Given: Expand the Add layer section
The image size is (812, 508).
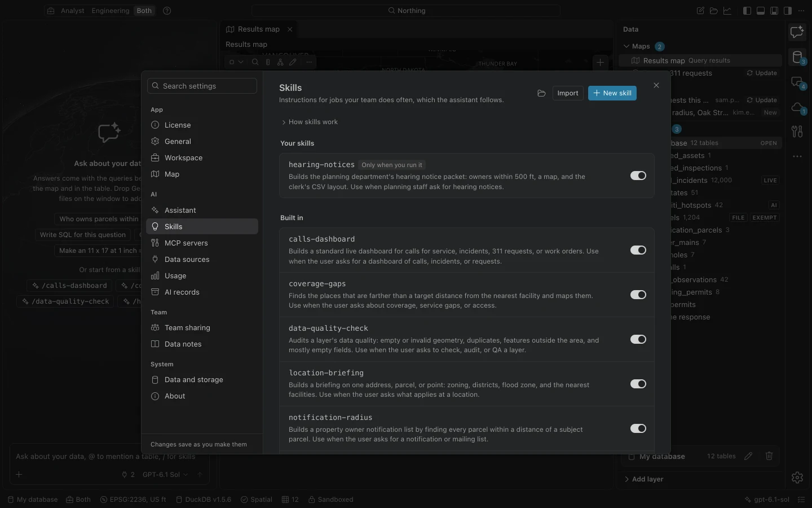Looking at the screenshot, I should [x=643, y=479].
